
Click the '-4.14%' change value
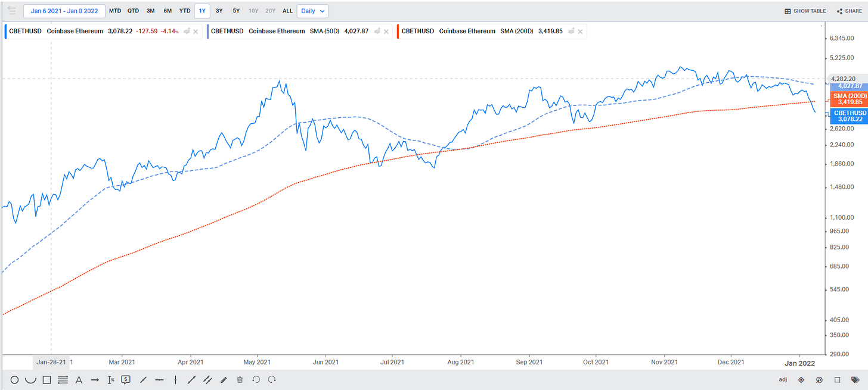click(169, 31)
